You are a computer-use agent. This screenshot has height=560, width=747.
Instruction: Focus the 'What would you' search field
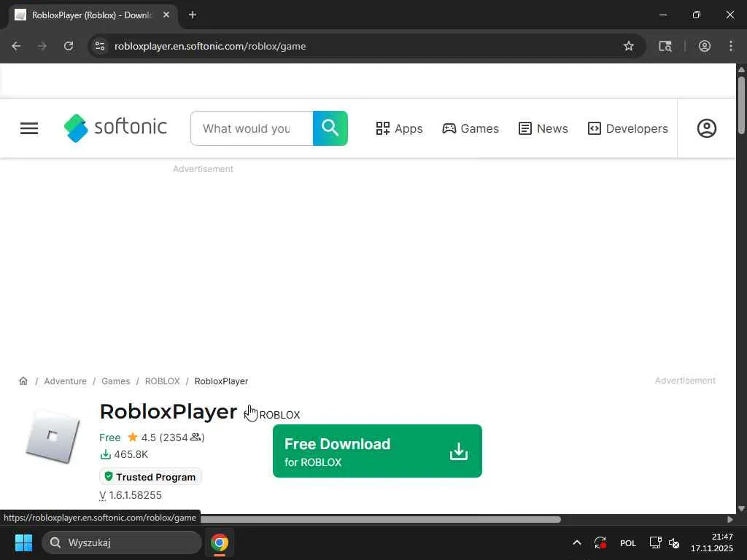coord(252,128)
